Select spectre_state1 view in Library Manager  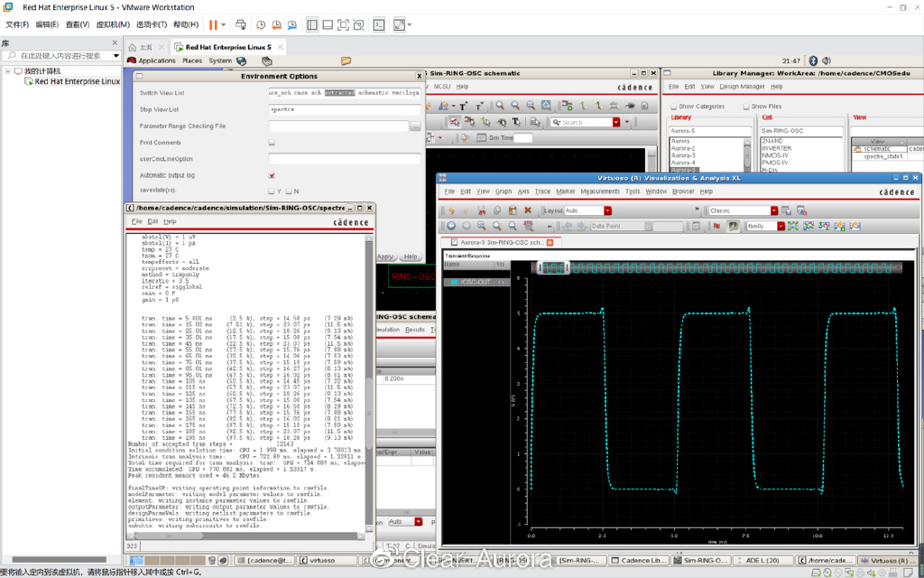click(x=882, y=157)
